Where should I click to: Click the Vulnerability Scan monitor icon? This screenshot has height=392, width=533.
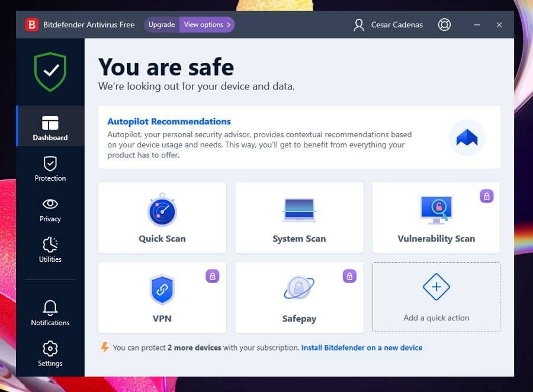coord(436,210)
